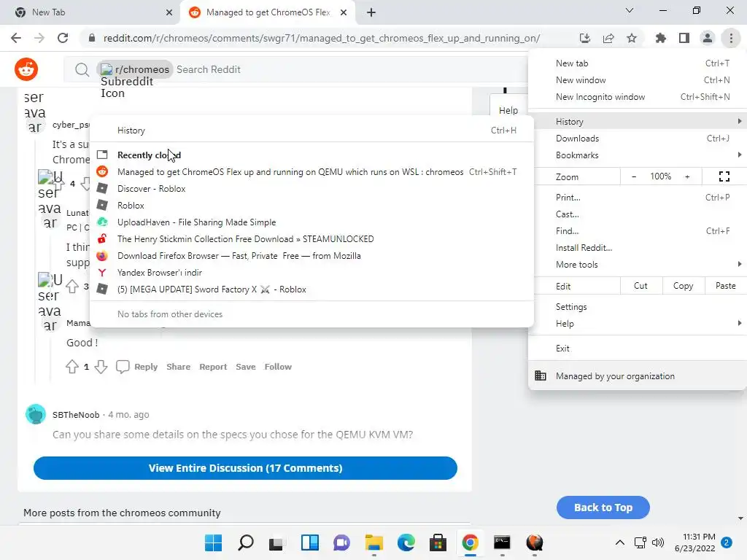Expand the More tools submenu

[x=637, y=265]
